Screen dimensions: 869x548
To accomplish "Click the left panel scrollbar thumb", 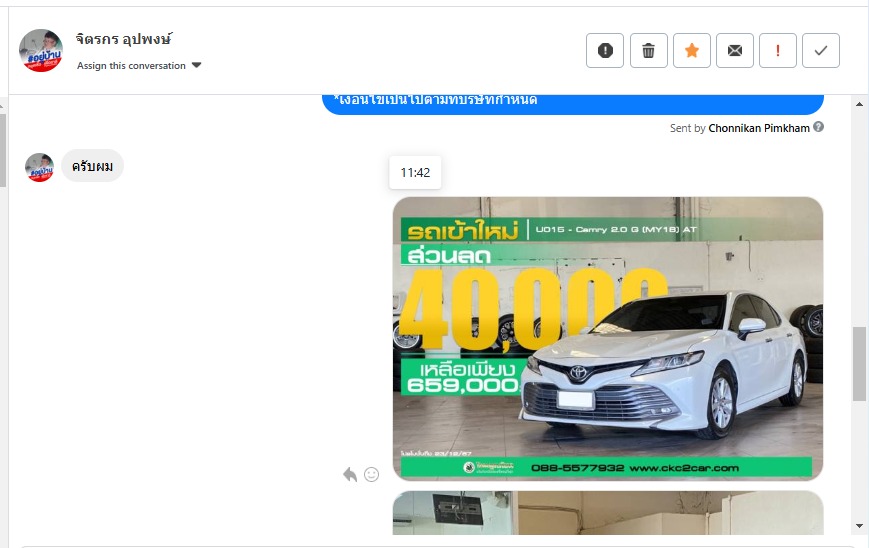I will [x=3, y=150].
